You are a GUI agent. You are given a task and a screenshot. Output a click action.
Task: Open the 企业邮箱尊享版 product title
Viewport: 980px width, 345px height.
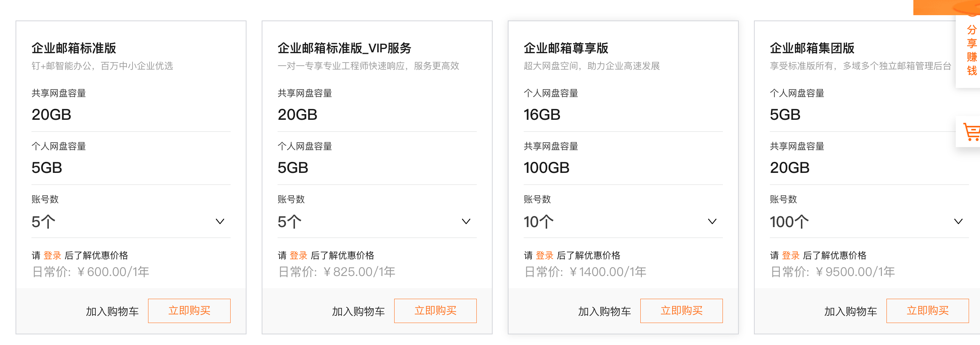click(566, 49)
